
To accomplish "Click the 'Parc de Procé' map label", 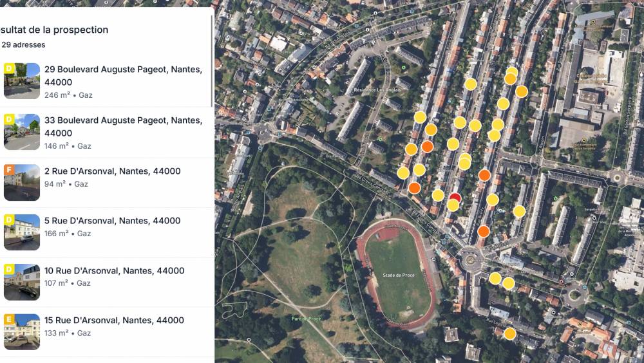I will click(306, 319).
